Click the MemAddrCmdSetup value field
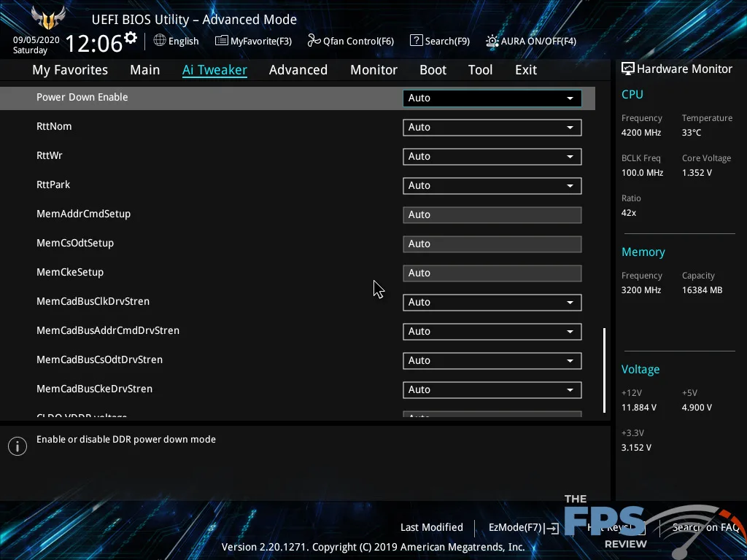Viewport: 747px width, 560px height. point(492,215)
